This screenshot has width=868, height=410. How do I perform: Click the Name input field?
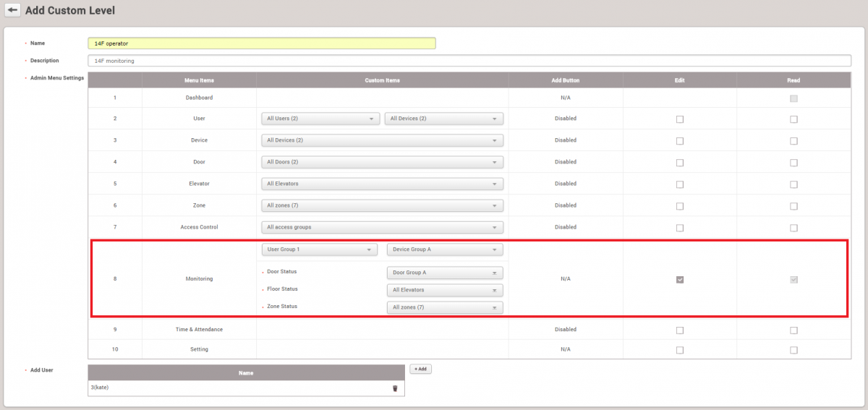(262, 43)
